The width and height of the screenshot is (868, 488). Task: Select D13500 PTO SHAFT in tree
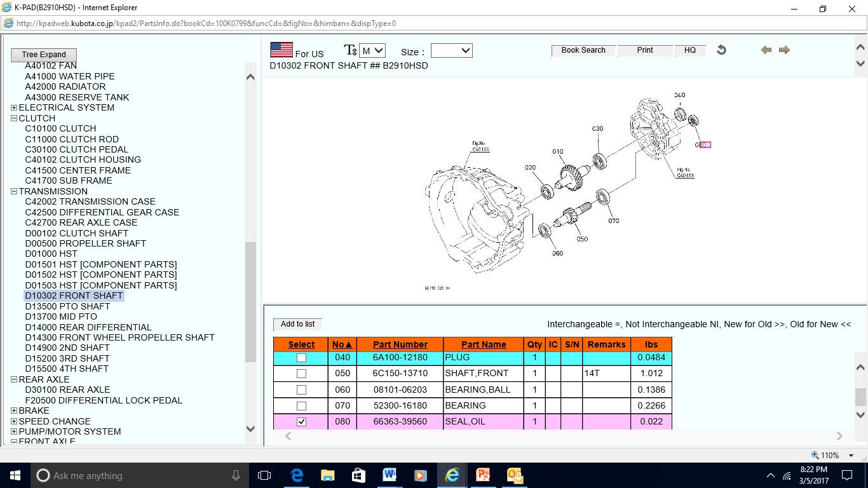tap(67, 306)
